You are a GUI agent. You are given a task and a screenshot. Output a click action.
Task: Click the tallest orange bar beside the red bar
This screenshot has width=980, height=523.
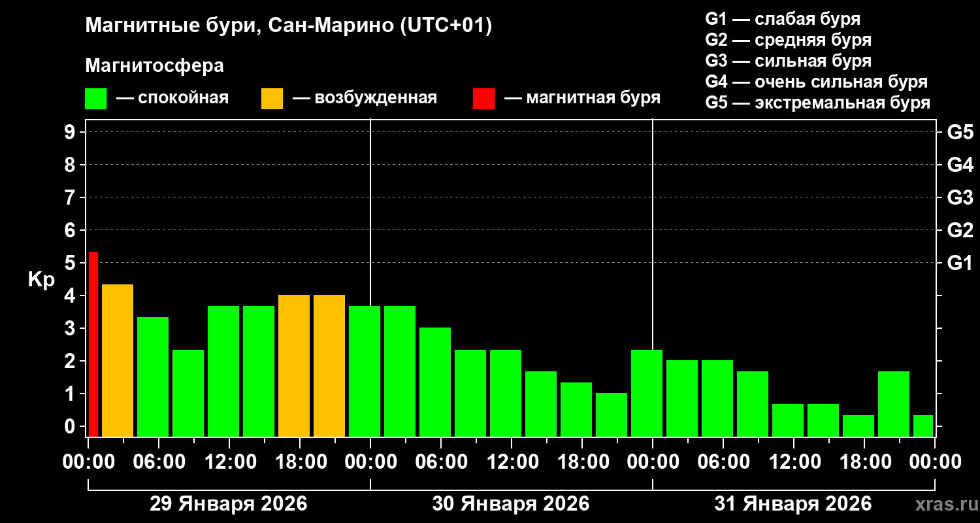click(118, 360)
